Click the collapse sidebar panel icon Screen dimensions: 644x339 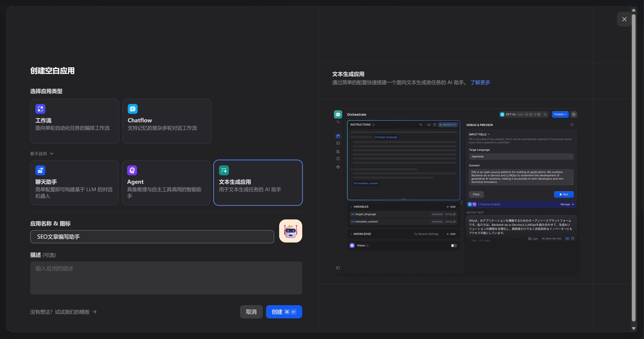(338, 268)
